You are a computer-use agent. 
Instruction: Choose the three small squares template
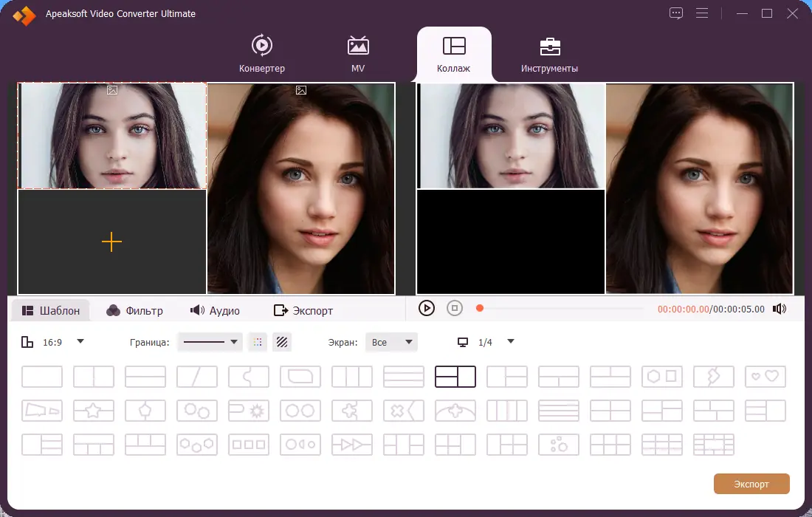click(x=249, y=445)
